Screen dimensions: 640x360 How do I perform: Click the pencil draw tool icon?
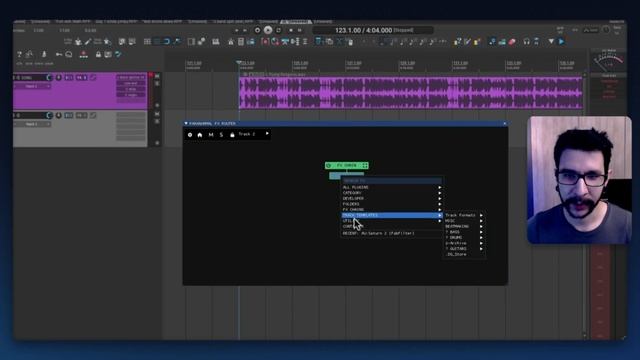(88, 42)
